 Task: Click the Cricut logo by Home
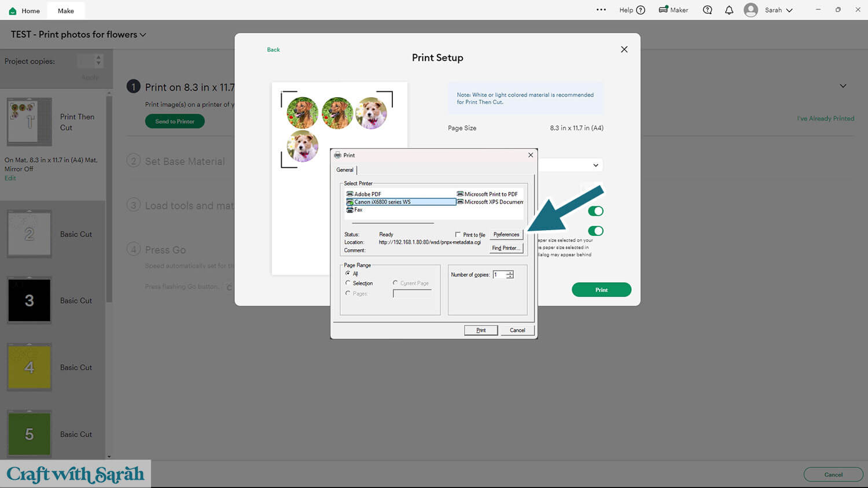click(13, 10)
